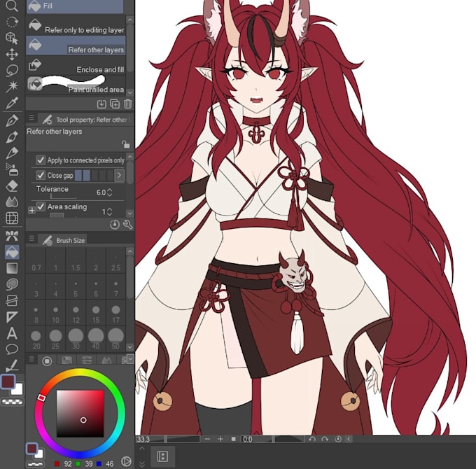Expand more color panel tabs dropdown

pos(130,359)
